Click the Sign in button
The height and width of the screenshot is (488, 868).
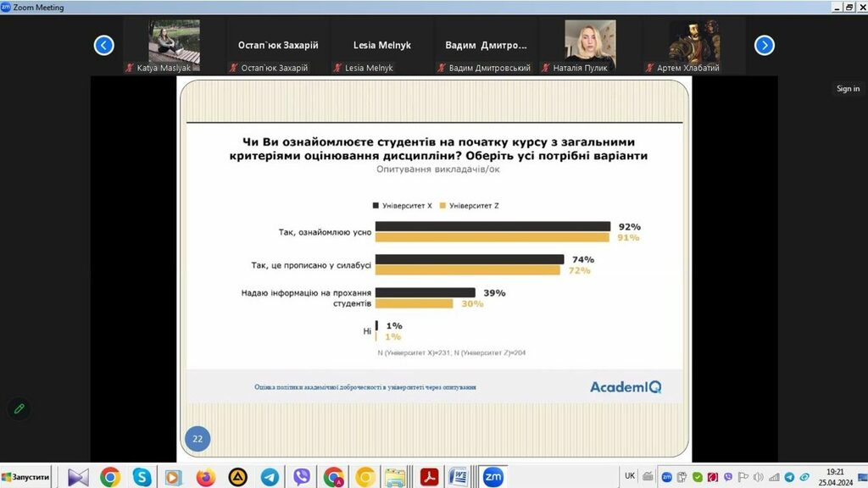pyautogui.click(x=848, y=89)
